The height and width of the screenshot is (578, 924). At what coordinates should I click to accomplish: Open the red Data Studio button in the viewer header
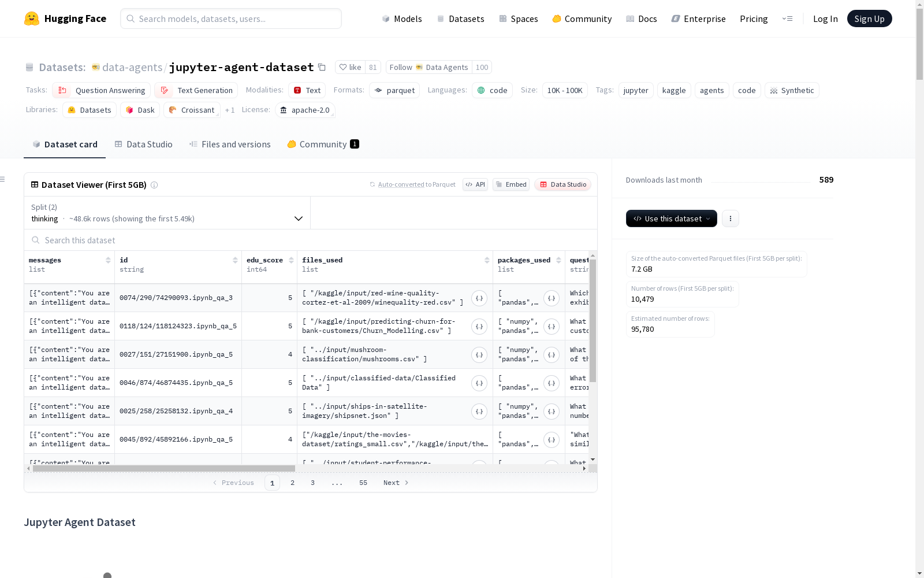563,184
